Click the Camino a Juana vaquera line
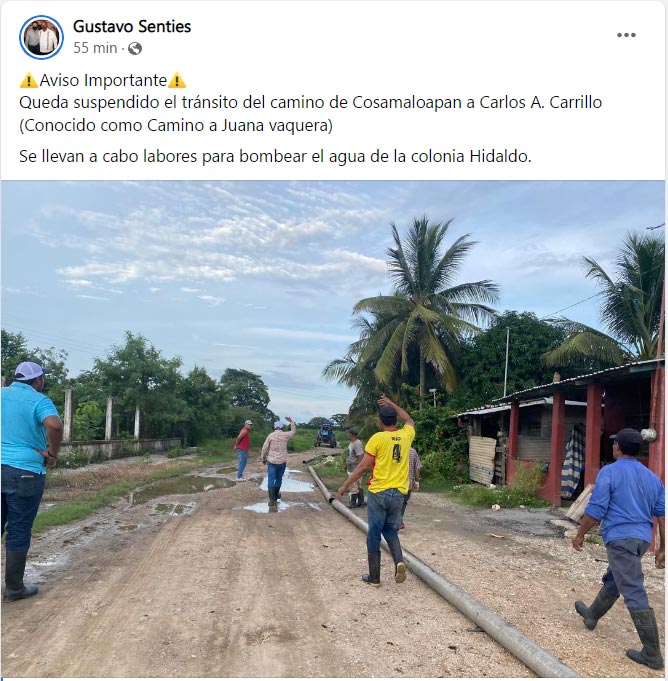This screenshot has height=681, width=668. tap(176, 126)
